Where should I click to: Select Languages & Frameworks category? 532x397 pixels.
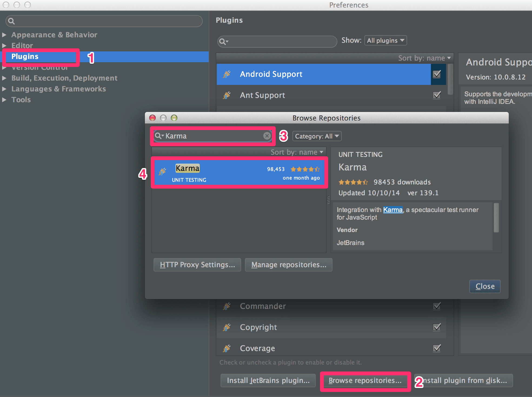coord(58,89)
